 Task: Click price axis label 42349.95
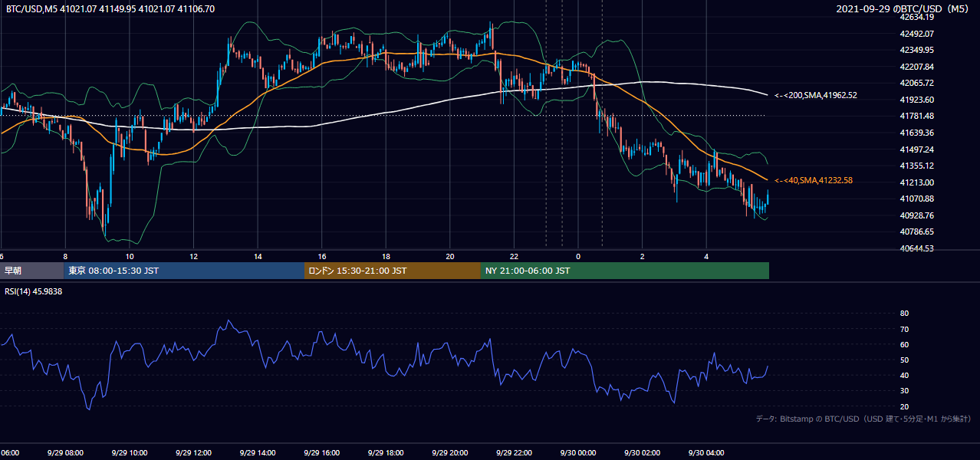(916, 50)
